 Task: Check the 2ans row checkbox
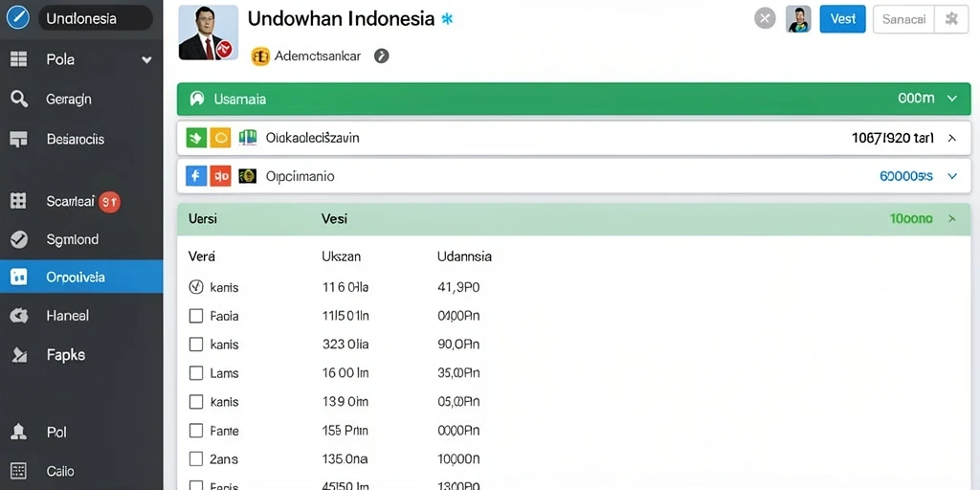point(196,459)
